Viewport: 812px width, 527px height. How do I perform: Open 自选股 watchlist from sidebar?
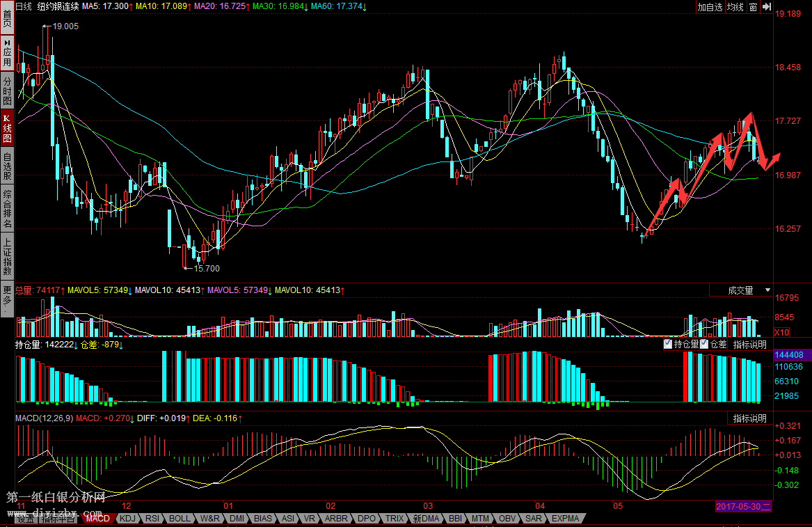(x=7, y=166)
